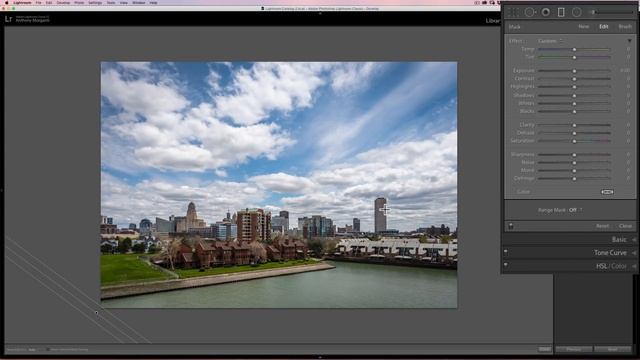This screenshot has height=360, width=640.
Task: Click the Whites slider handle
Action: (x=574, y=103)
